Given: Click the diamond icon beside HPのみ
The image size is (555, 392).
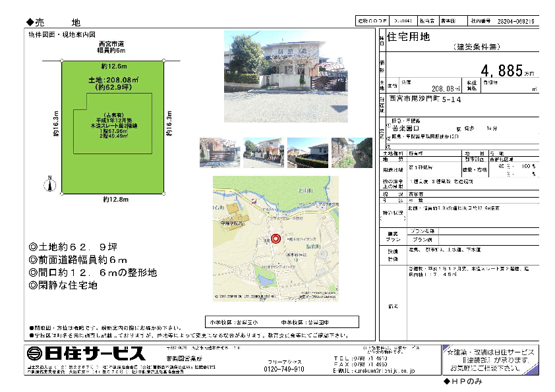Looking at the screenshot, I should pyautogui.click(x=446, y=381).
